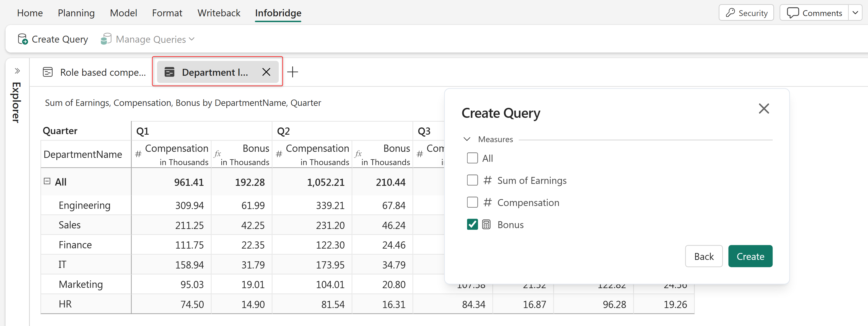Add a new sheet with plus icon
This screenshot has width=868, height=326.
292,72
